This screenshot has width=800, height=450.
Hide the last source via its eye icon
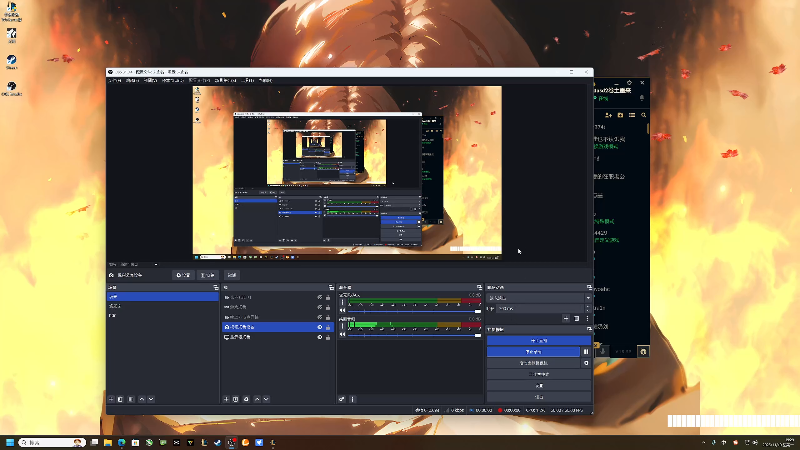point(320,337)
